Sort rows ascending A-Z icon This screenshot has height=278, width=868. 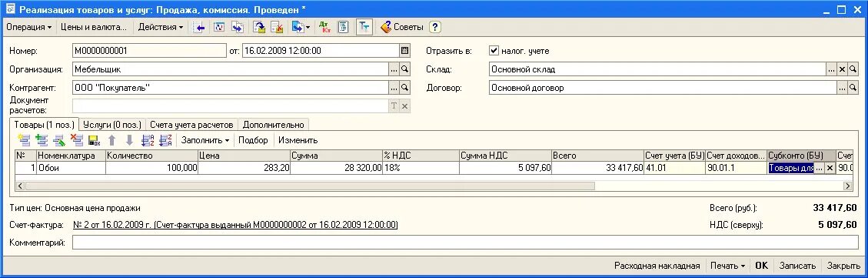148,140
